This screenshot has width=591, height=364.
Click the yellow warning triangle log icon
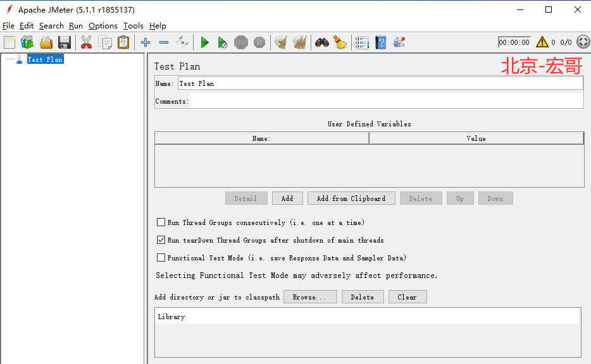542,42
